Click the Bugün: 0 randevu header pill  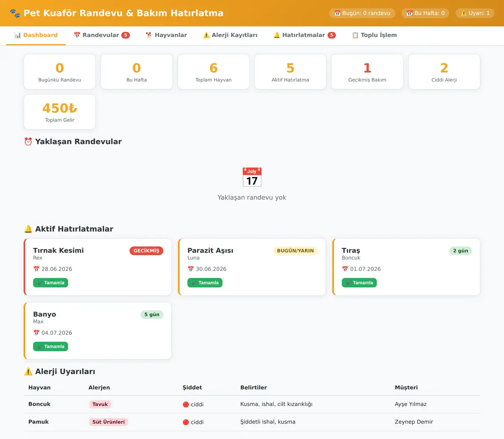[x=362, y=13]
